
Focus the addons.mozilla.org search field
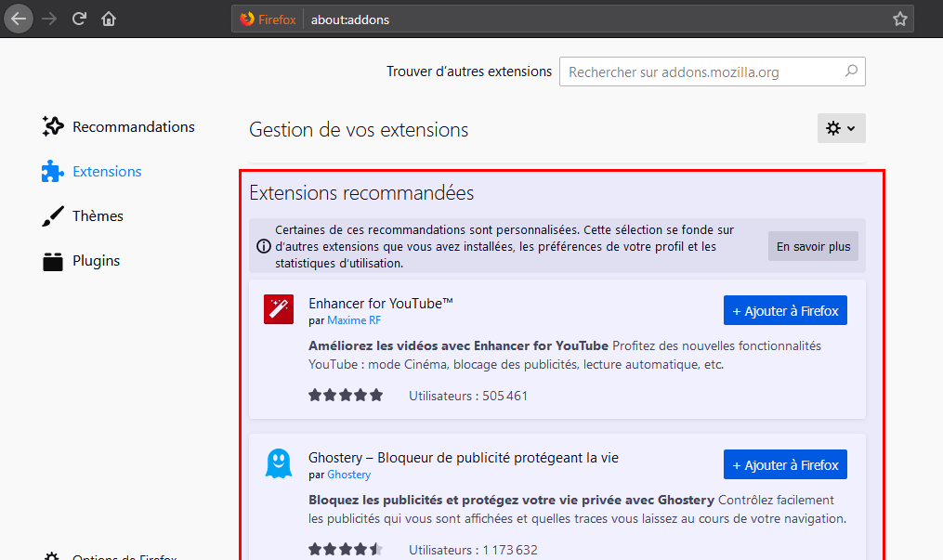(x=701, y=72)
